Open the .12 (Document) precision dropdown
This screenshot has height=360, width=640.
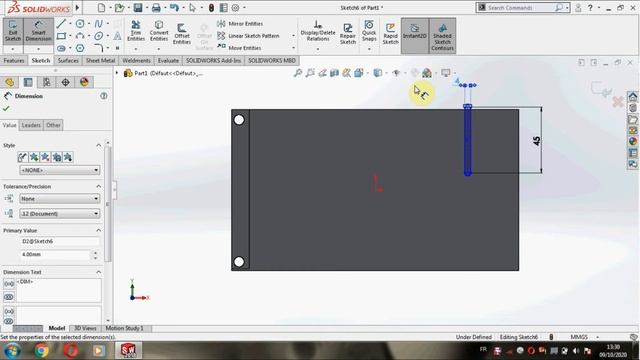pyautogui.click(x=59, y=213)
